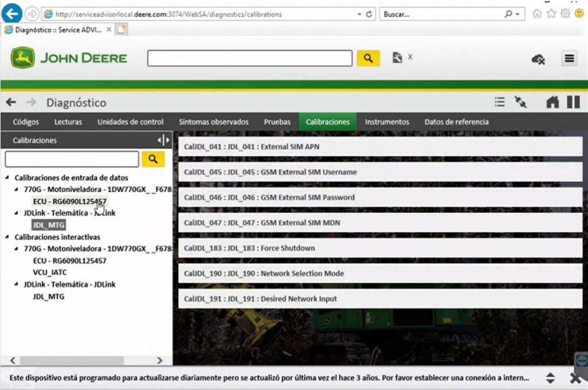This screenshot has height=390, width=588.
Task: Click the yellow search icon in the Calibraciones panel
Action: (x=152, y=159)
